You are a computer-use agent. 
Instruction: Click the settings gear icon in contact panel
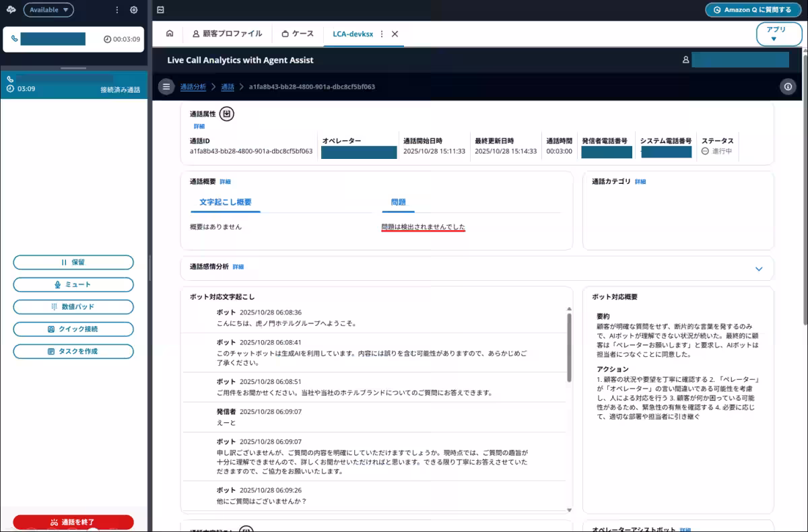tap(134, 10)
